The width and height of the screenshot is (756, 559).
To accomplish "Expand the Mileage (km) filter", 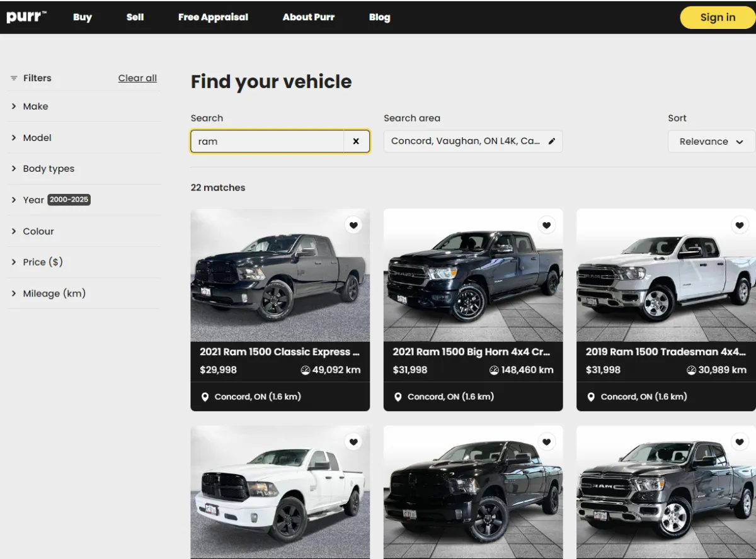I will pyautogui.click(x=84, y=293).
